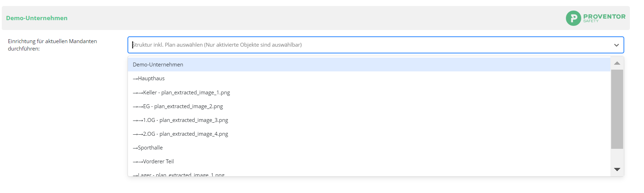Click the scrollbar track below the thumb
This screenshot has width=644, height=193.
[617, 156]
